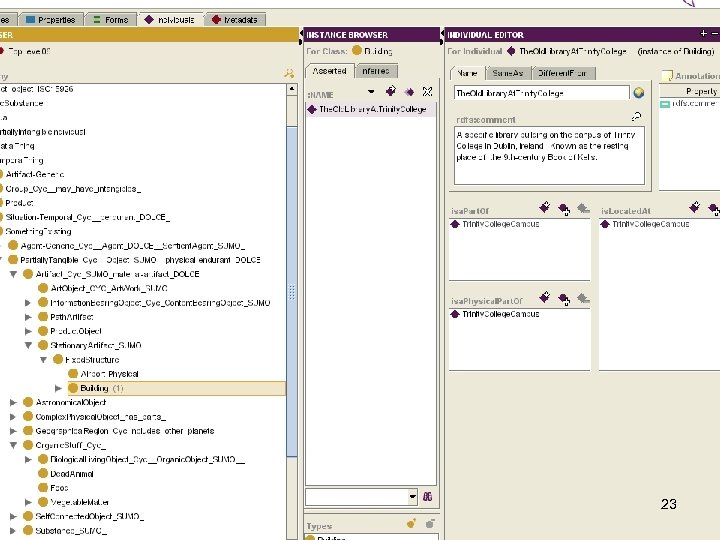Image resolution: width=720 pixels, height=540 pixels.
Task: Add existing resource to isaPartOf
Action: 564,209
